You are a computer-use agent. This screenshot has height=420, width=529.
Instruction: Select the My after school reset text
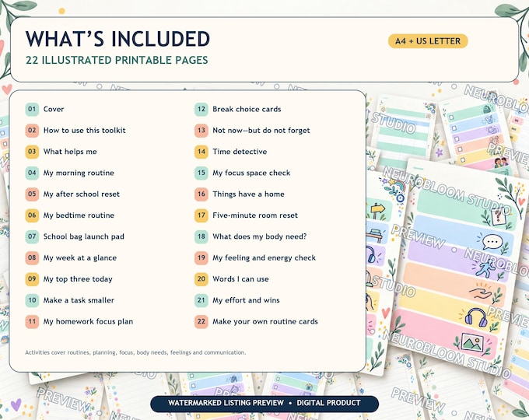pyautogui.click(x=82, y=194)
